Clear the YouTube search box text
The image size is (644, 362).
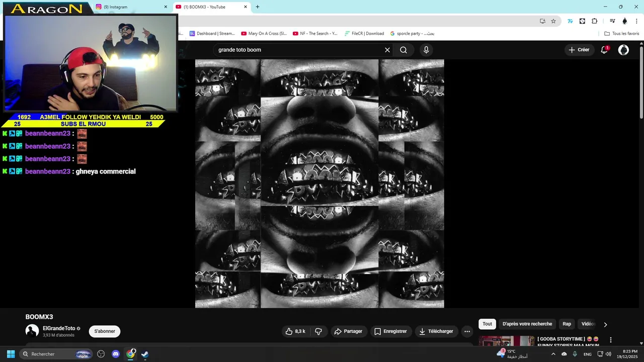tap(387, 50)
